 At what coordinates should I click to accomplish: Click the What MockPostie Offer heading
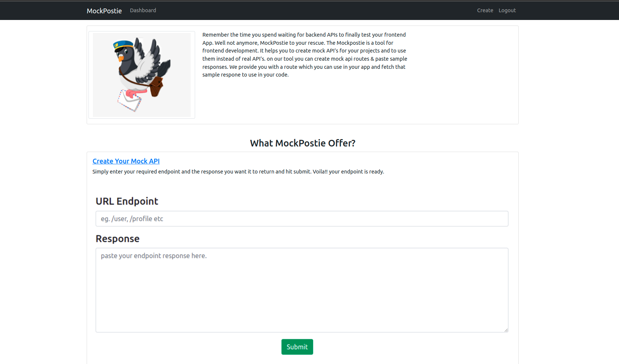click(x=302, y=143)
